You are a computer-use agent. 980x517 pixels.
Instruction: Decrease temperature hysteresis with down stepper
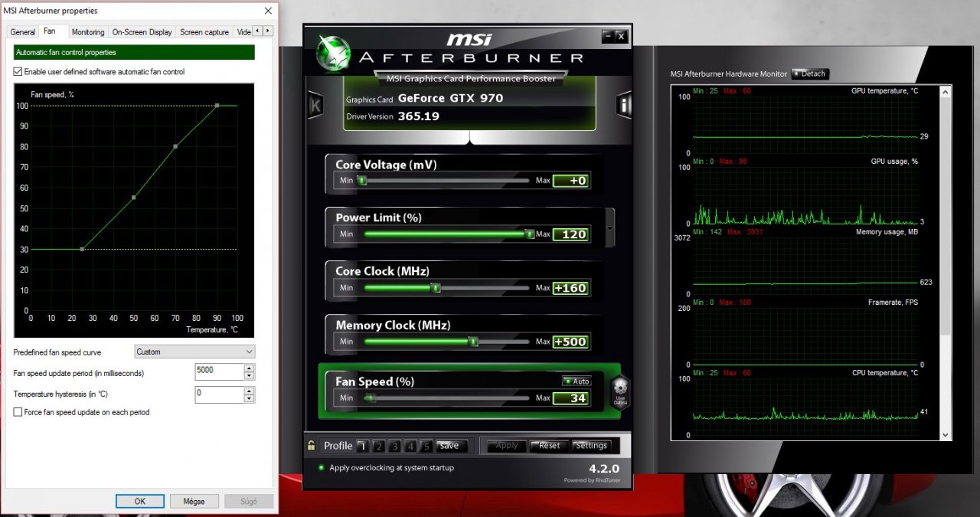[249, 398]
